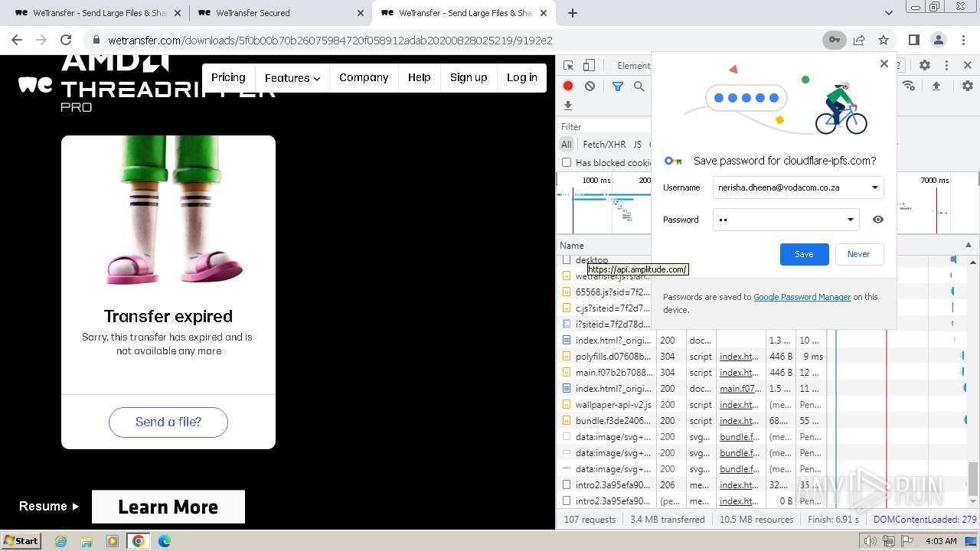Open network conditions wifi icon
The height and width of the screenshot is (551, 980).
[x=909, y=86]
